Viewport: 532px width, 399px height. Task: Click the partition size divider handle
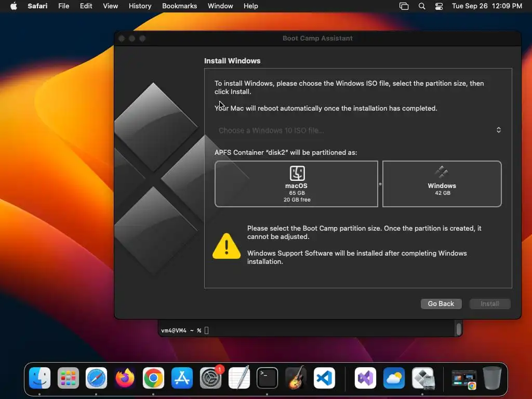[380, 184]
